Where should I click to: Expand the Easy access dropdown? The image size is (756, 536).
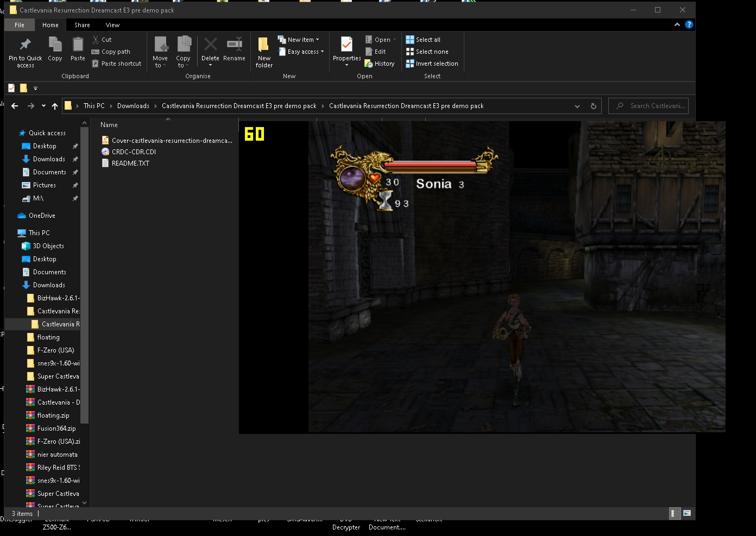(x=301, y=52)
